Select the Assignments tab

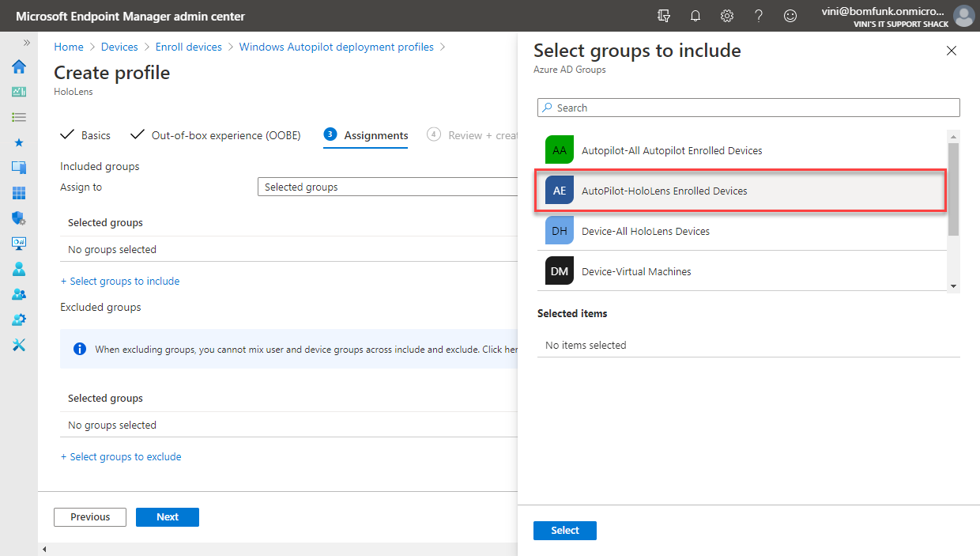pyautogui.click(x=366, y=135)
